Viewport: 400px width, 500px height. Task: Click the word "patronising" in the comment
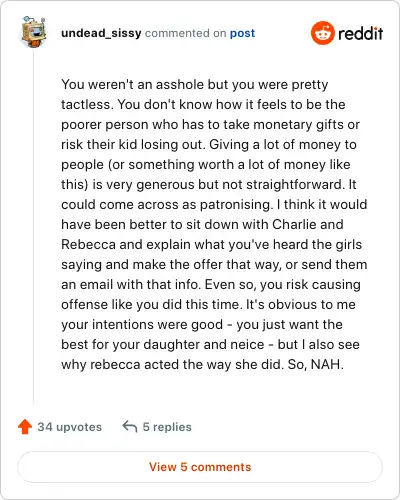[235, 205]
